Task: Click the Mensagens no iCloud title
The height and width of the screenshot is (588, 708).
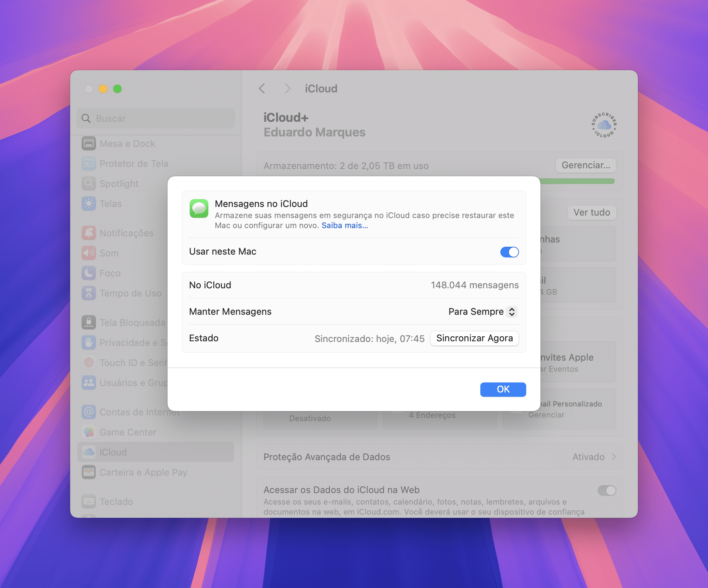Action: click(261, 204)
